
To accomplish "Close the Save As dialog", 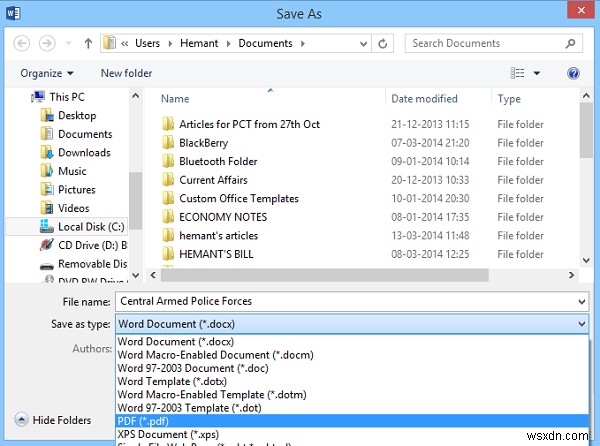I will click(x=580, y=10).
